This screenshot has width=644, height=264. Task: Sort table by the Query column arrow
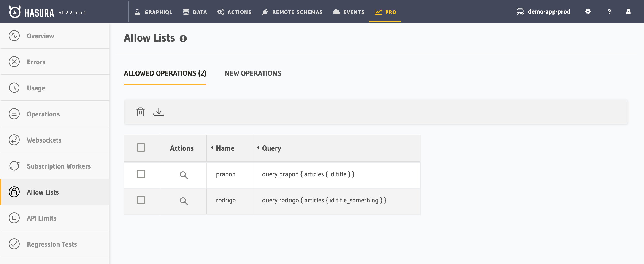[x=258, y=148]
